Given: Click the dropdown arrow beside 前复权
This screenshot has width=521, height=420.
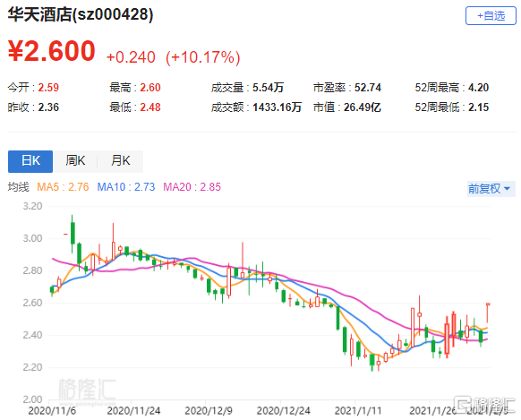Looking at the screenshot, I should (x=507, y=189).
